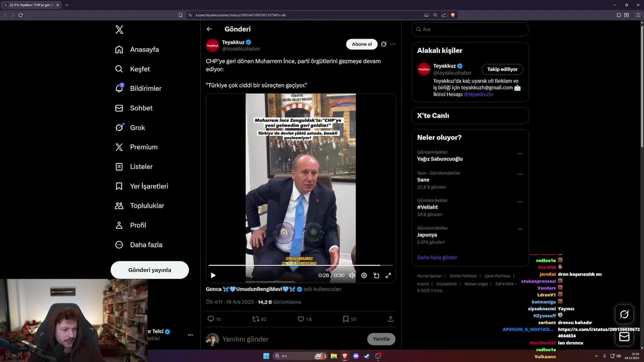Reply using the comment icon with 10
The image size is (644, 362).
tap(214, 319)
